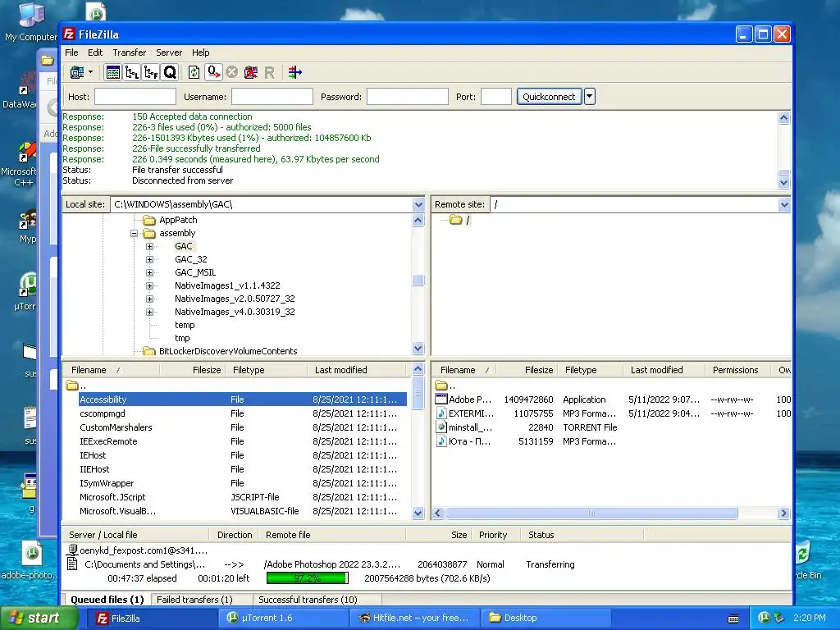Screen dimensions: 840x630
Task: Click the adobe-photo torrent desktop icon
Action: click(x=30, y=560)
